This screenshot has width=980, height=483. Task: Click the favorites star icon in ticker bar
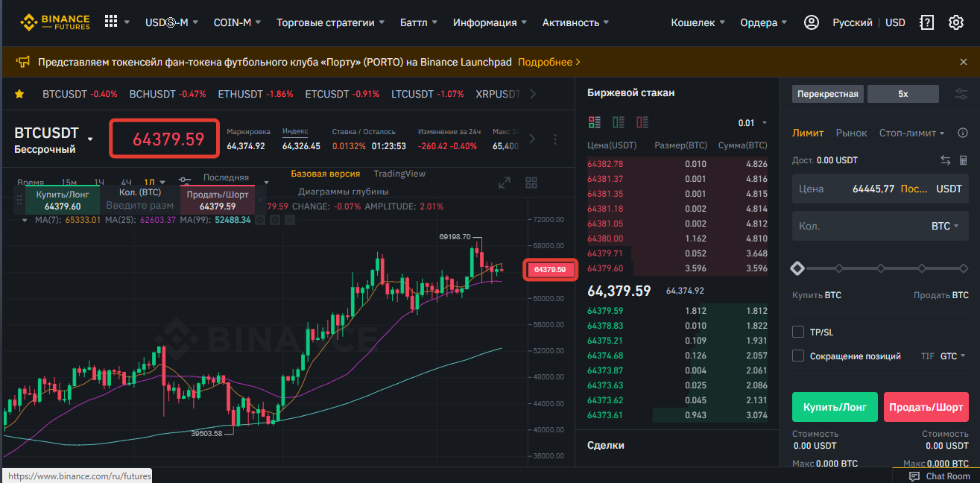point(19,94)
